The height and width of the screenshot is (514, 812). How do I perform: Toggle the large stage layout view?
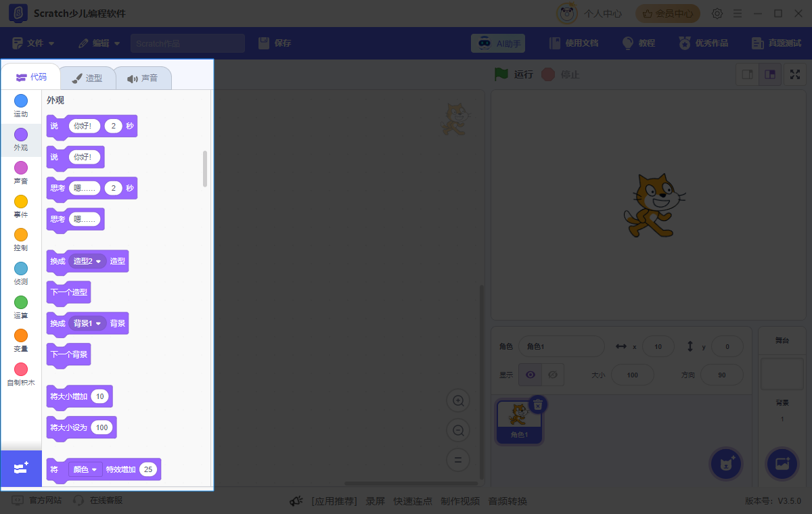(770, 74)
